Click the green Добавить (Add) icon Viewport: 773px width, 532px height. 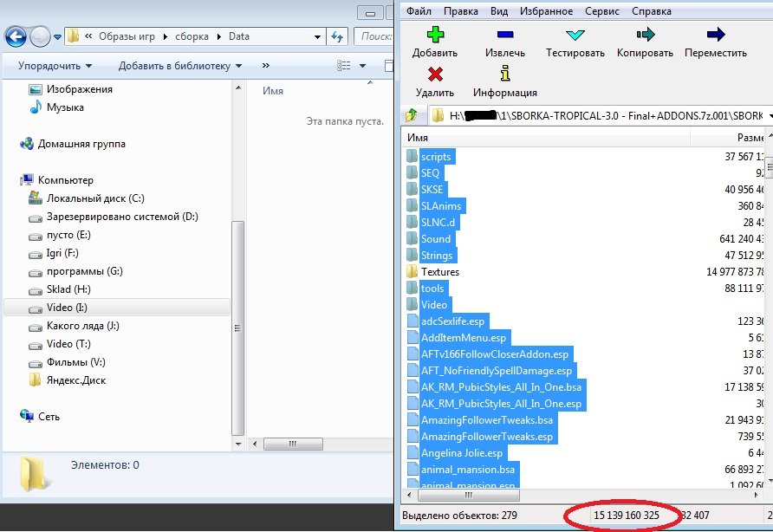[435, 36]
